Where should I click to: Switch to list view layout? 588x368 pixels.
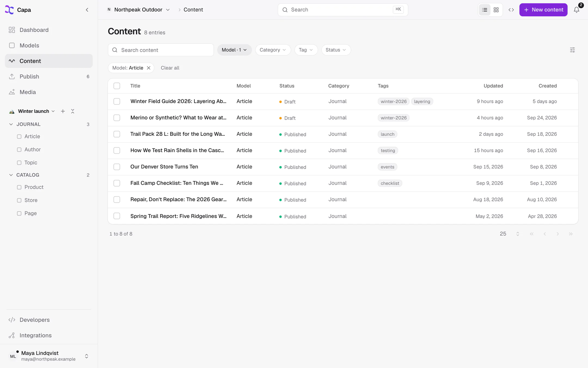pyautogui.click(x=485, y=10)
